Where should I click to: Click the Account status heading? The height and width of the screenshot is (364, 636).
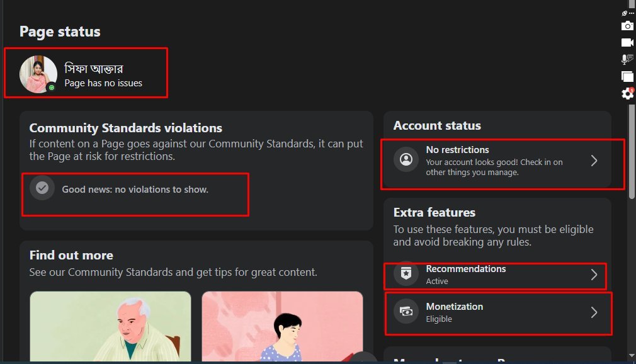[x=437, y=125]
